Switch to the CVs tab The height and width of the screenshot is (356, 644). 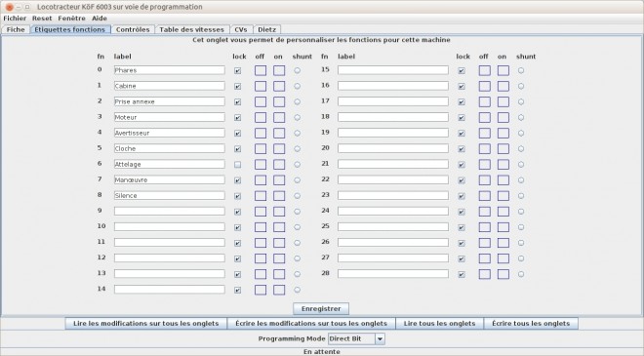point(241,29)
